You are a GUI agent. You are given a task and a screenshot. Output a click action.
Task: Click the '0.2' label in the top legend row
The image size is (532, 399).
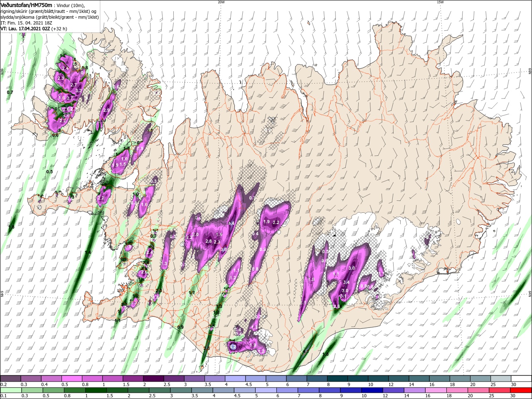click(x=3, y=384)
